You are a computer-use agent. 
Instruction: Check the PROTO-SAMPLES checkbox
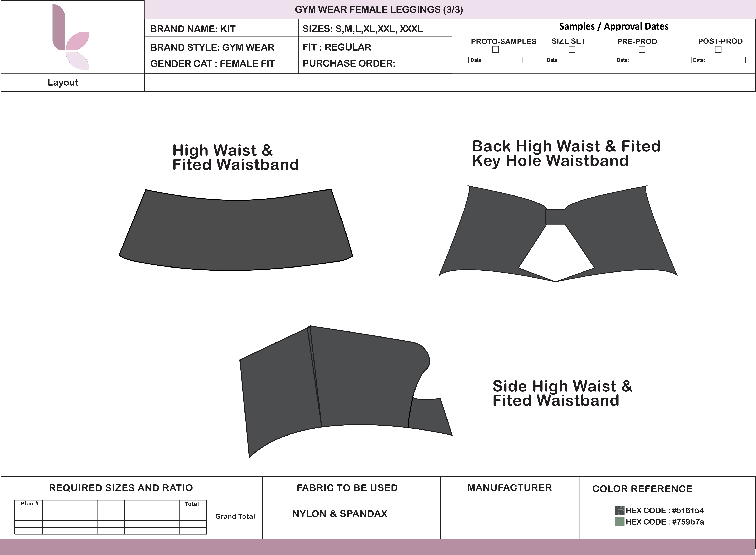(496, 50)
